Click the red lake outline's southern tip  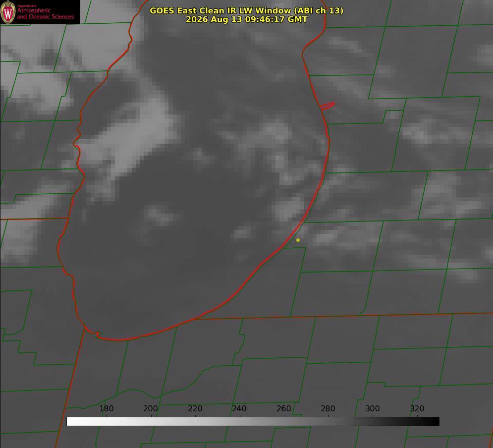119,339
